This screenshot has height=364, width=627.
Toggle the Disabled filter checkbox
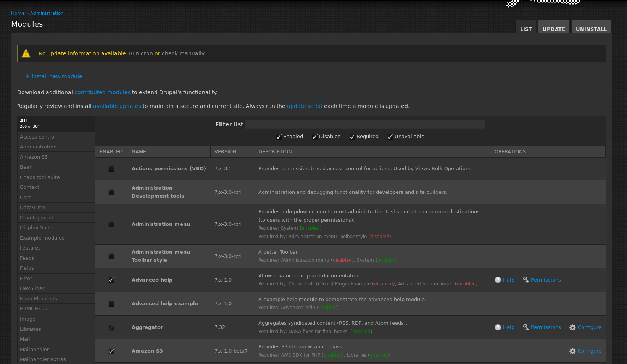[315, 137]
